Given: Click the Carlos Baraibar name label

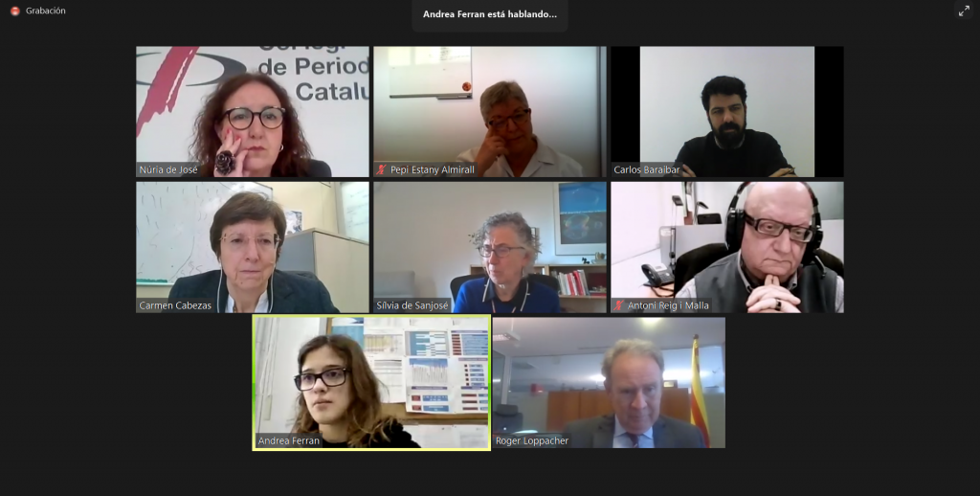Looking at the screenshot, I should coord(646,170).
